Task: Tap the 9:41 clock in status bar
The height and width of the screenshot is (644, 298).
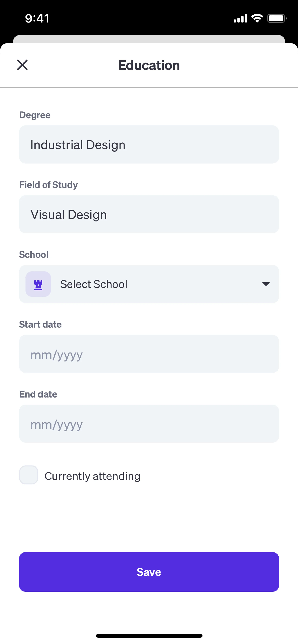Action: [37, 18]
